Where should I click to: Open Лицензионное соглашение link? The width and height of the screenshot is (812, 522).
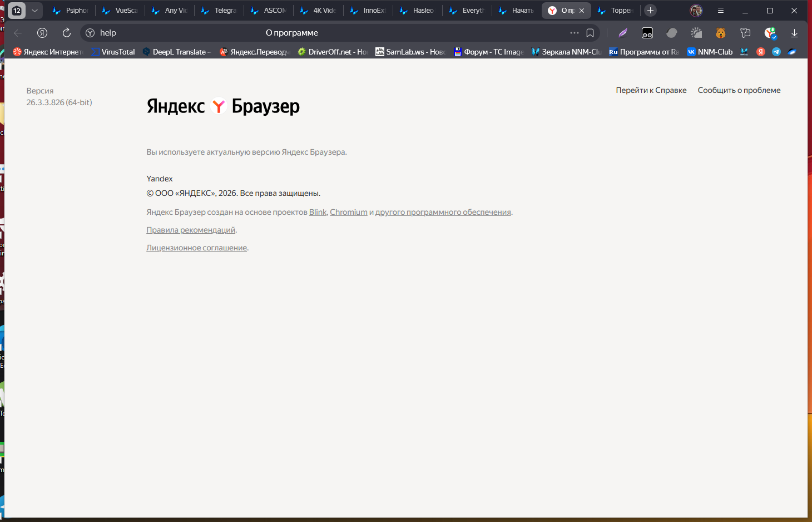click(x=197, y=248)
